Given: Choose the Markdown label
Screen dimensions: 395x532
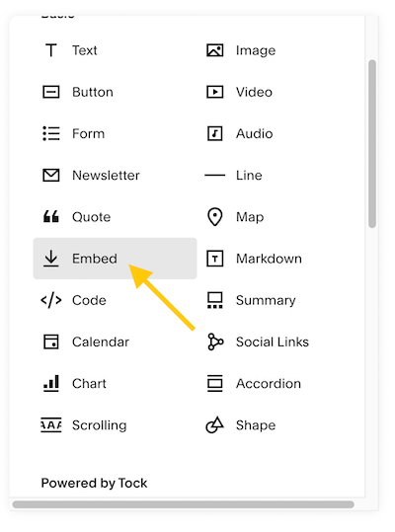Looking at the screenshot, I should pyautogui.click(x=269, y=259).
